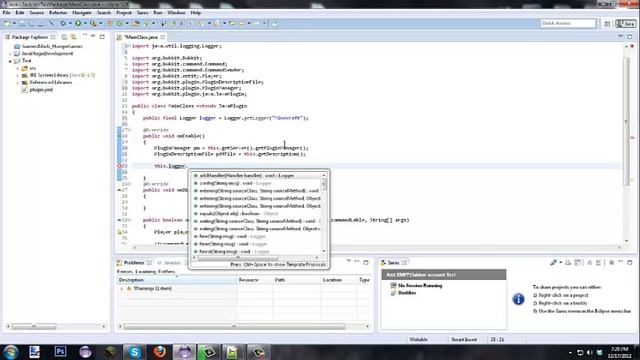The image size is (640, 360).
Task: Collapse the imports fold marker at line 3
Action: tap(129, 46)
